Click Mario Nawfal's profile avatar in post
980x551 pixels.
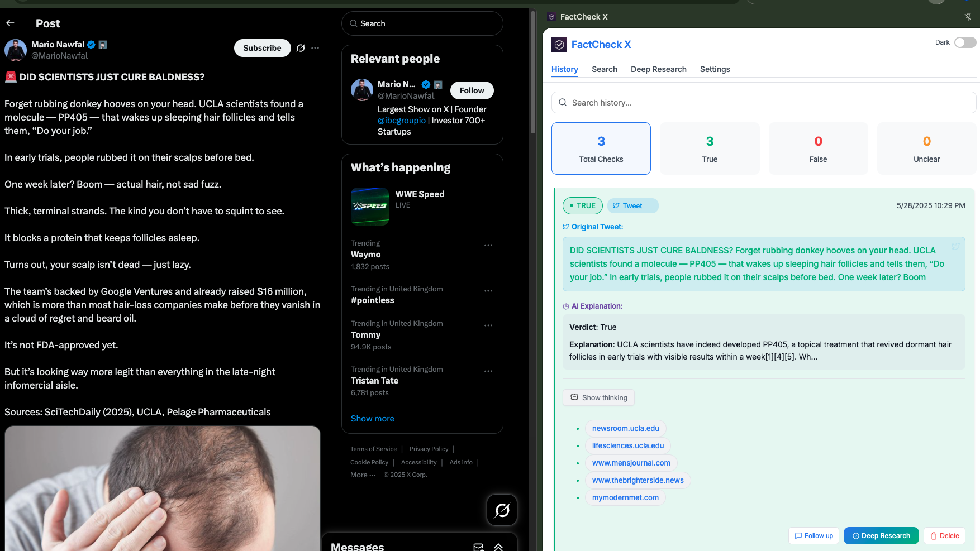click(16, 50)
